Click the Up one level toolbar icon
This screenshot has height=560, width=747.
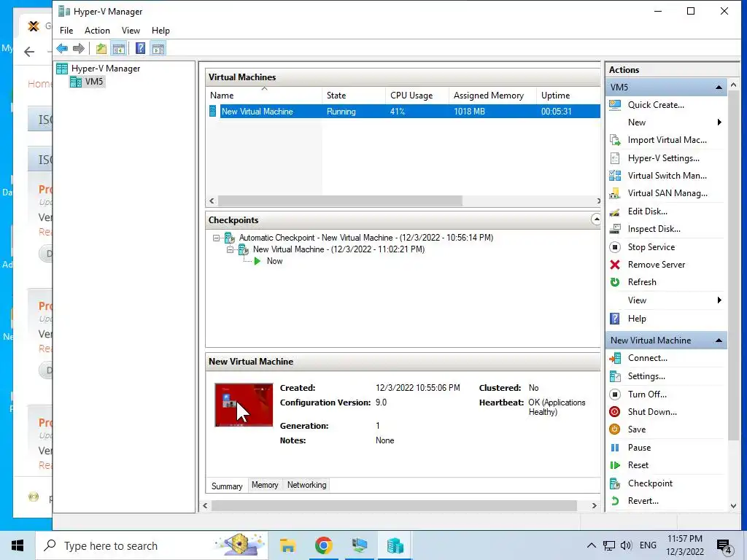coord(101,49)
